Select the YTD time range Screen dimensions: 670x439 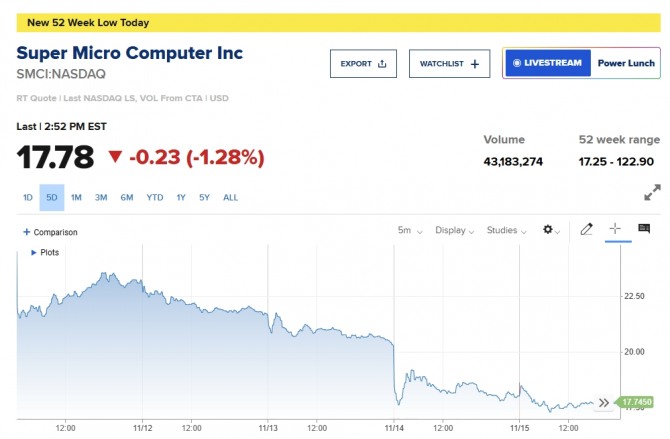(155, 197)
